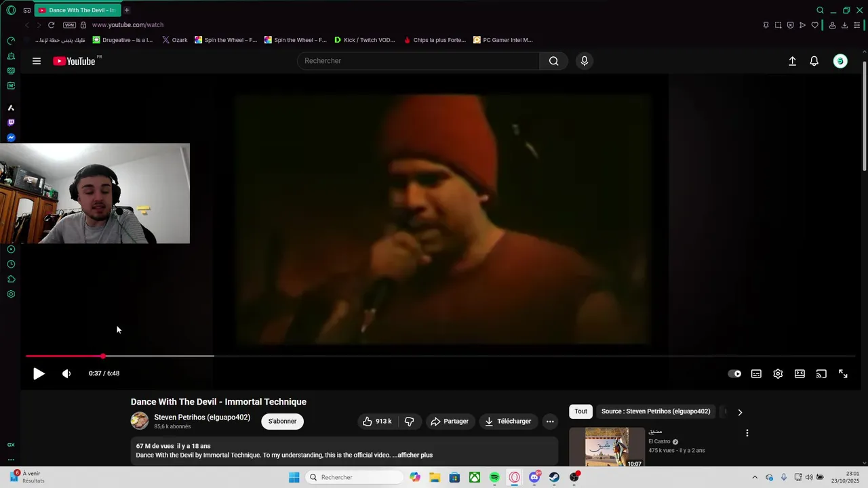Open the three-dot more actions menu

pos(550,421)
